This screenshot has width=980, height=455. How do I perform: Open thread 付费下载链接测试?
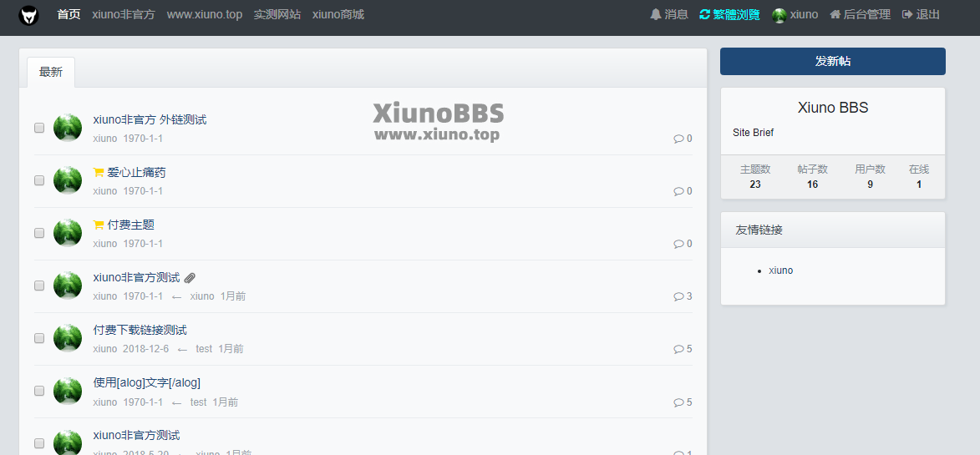(x=140, y=330)
